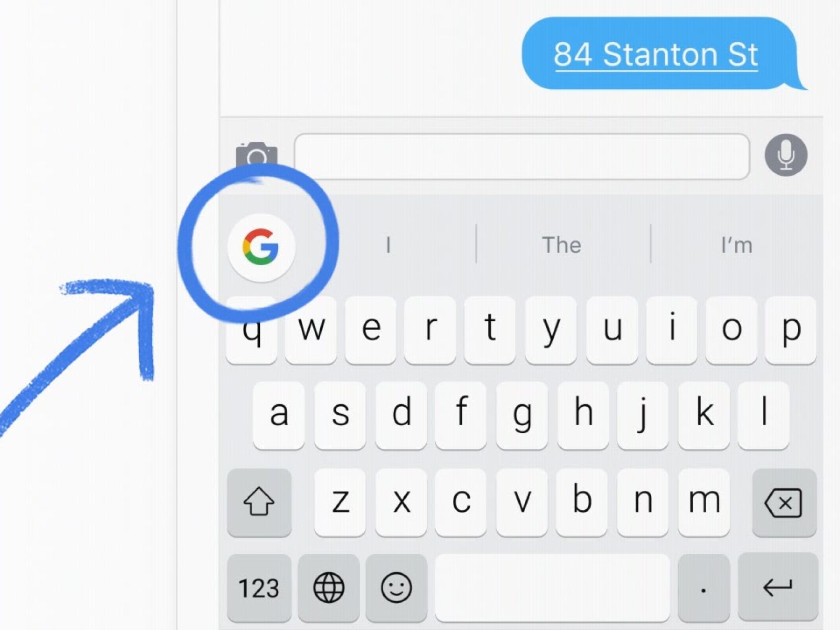
Task: Tap the microphone dictation icon
Action: (786, 155)
